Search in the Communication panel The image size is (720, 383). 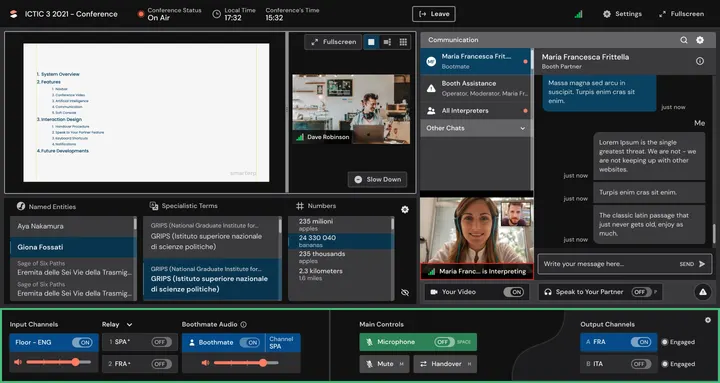(684, 40)
